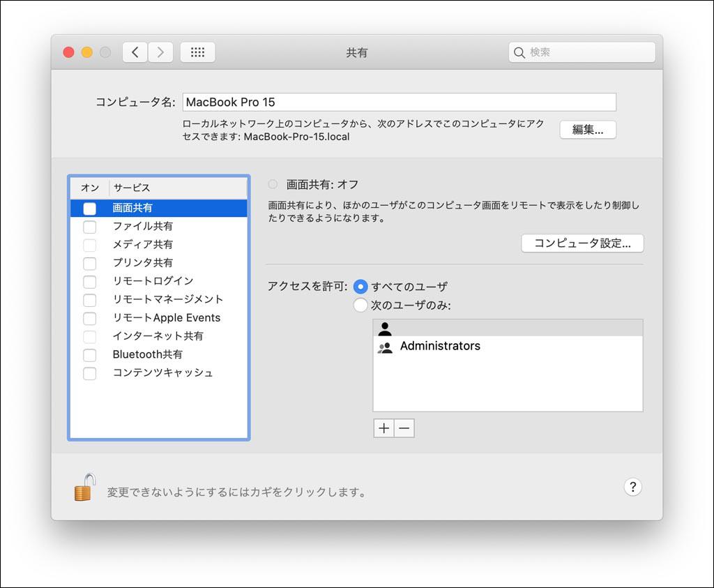Image resolution: width=714 pixels, height=588 pixels.
Task: Click the オン column header
Action: (x=90, y=188)
